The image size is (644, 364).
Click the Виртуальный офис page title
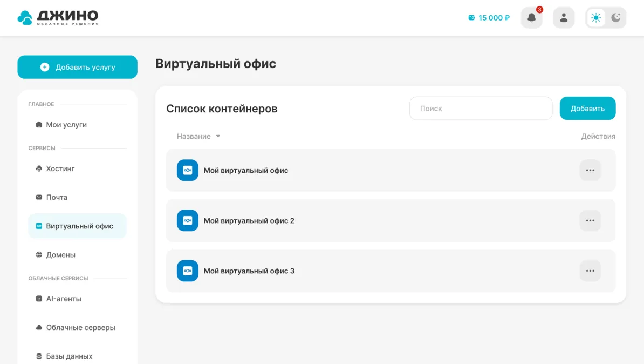[x=216, y=64]
